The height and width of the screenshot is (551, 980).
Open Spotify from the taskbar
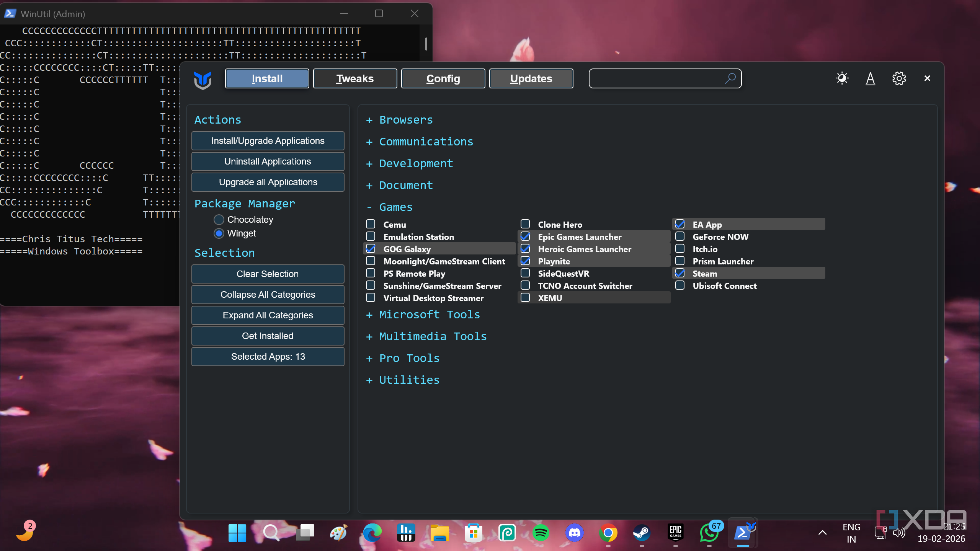click(x=541, y=533)
